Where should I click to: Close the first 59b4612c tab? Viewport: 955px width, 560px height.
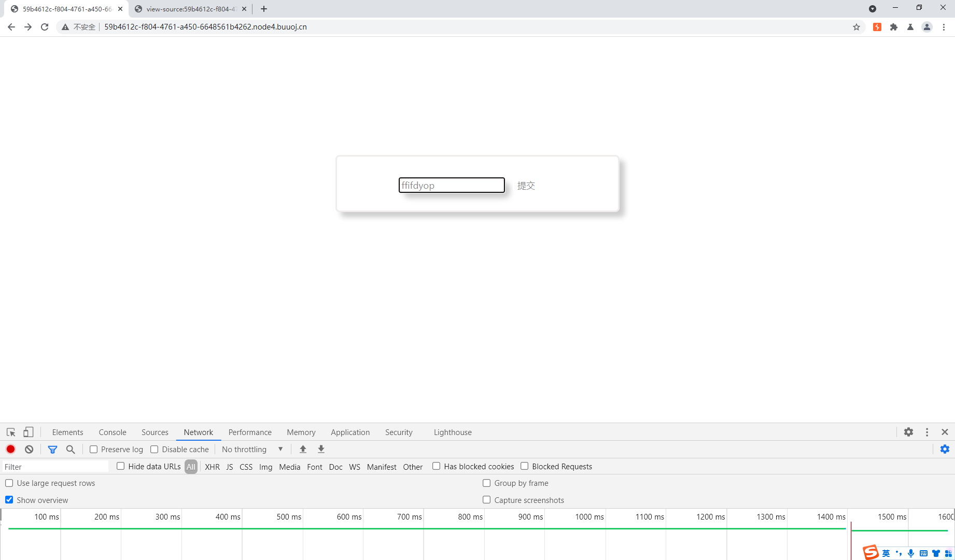(x=120, y=9)
